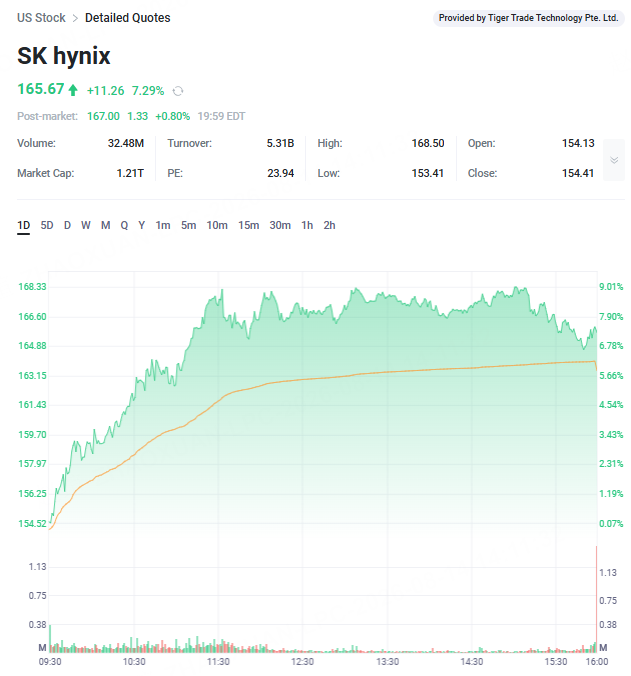Click the large closing volume bar

pos(597,599)
